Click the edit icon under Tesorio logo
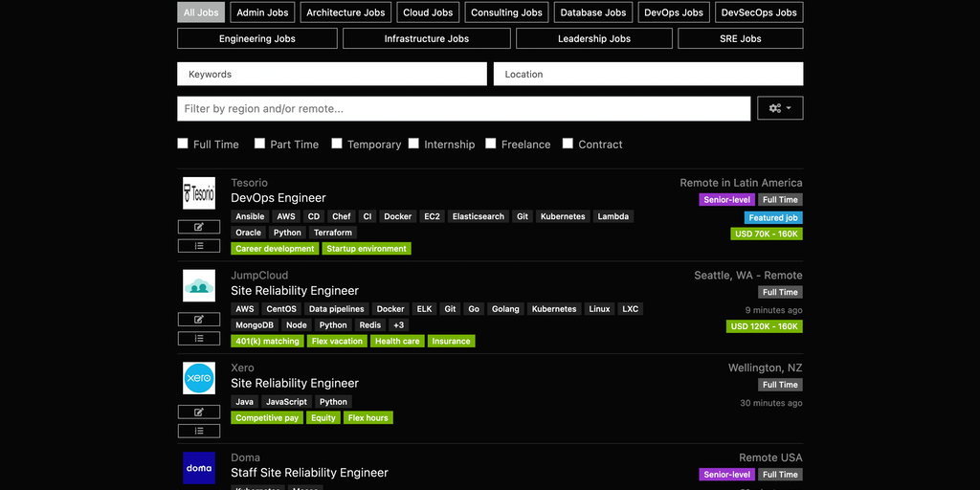 tap(199, 227)
